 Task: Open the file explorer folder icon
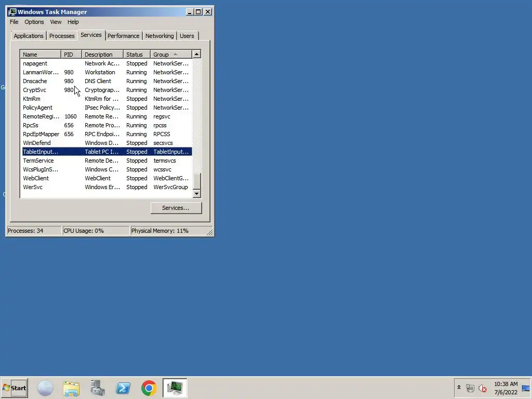coord(71,388)
